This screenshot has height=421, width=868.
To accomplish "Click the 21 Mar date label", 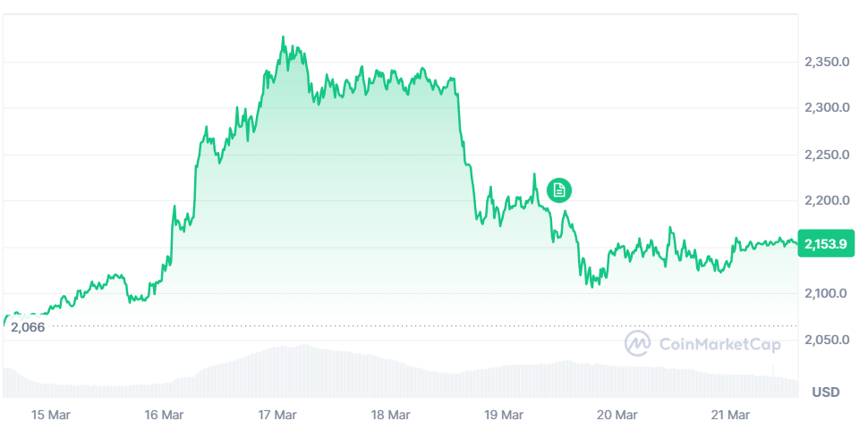I will pyautogui.click(x=730, y=415).
